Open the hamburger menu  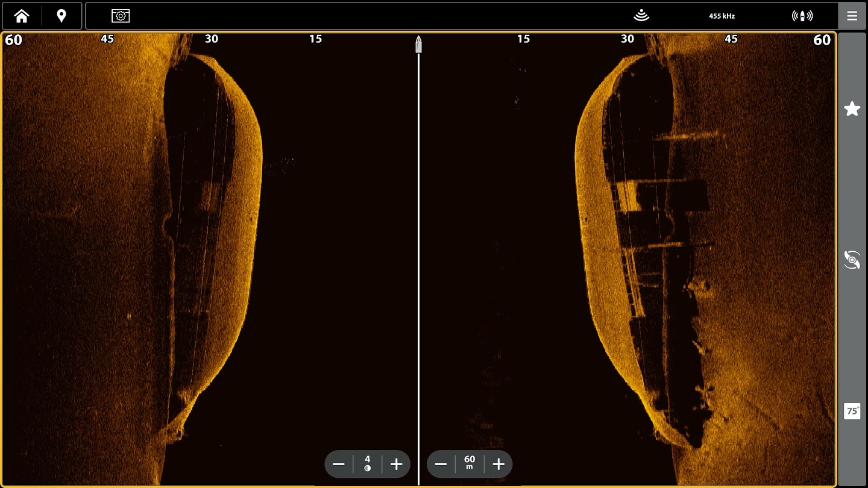click(x=852, y=16)
